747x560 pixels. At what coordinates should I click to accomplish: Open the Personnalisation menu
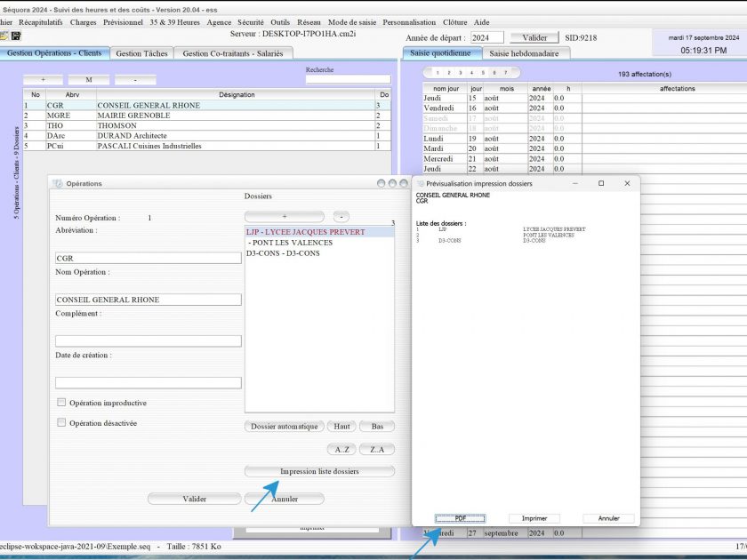click(x=409, y=22)
